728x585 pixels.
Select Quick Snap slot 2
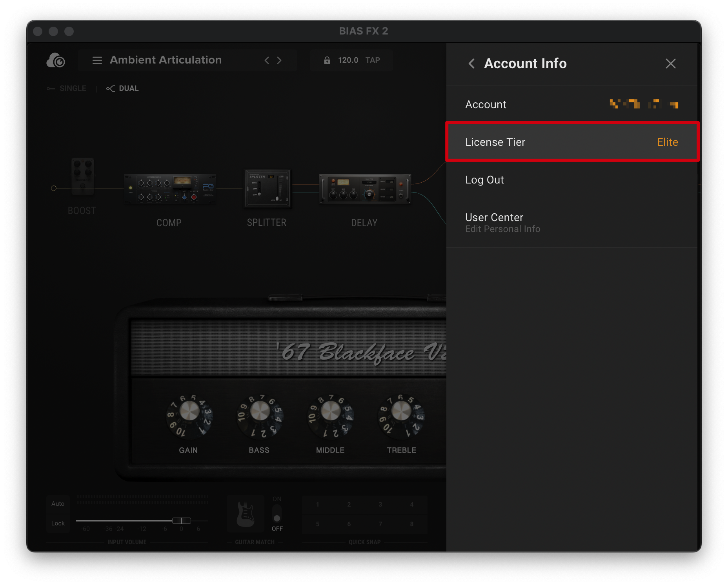pos(349,505)
